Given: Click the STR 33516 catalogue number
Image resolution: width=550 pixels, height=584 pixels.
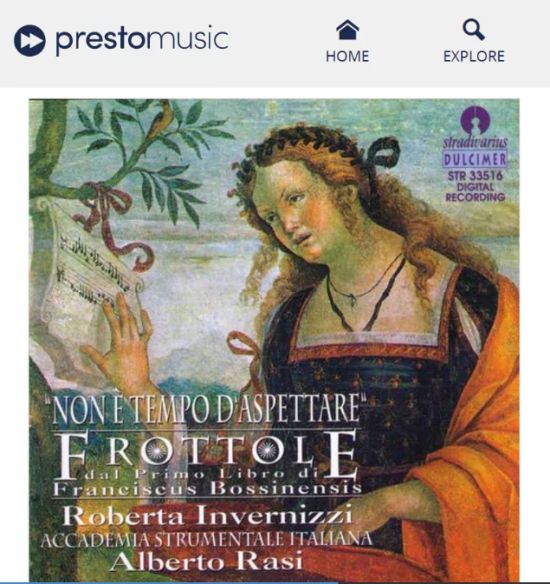Looking at the screenshot, I should (475, 176).
